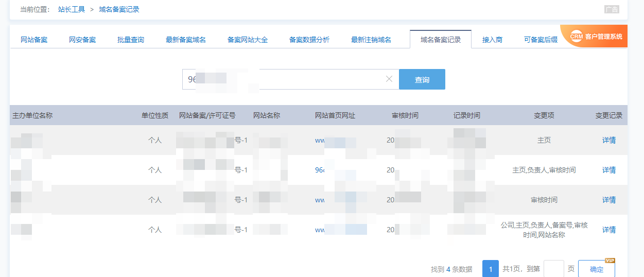The width and height of the screenshot is (644, 277).
Task: Clear the search box with X icon
Action: pos(389,79)
